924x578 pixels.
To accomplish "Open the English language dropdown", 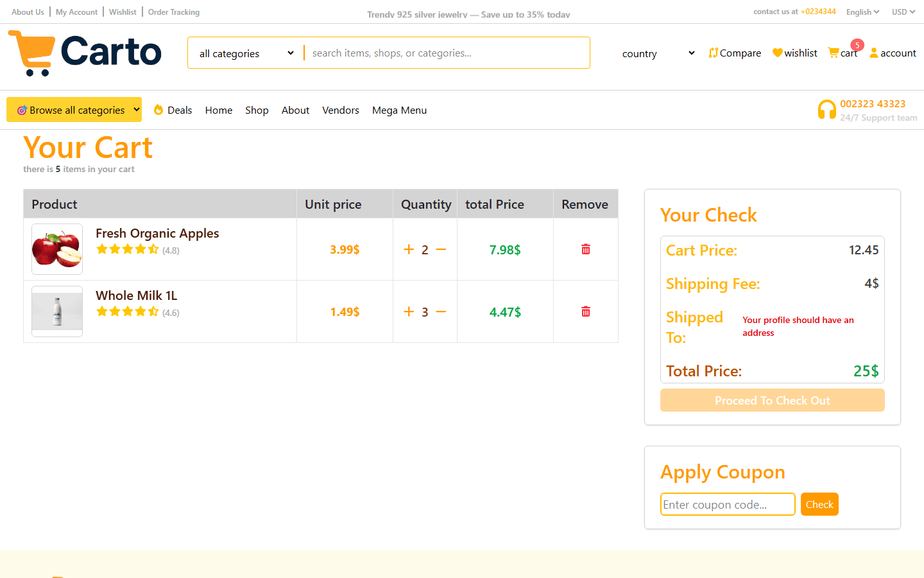I will (862, 12).
